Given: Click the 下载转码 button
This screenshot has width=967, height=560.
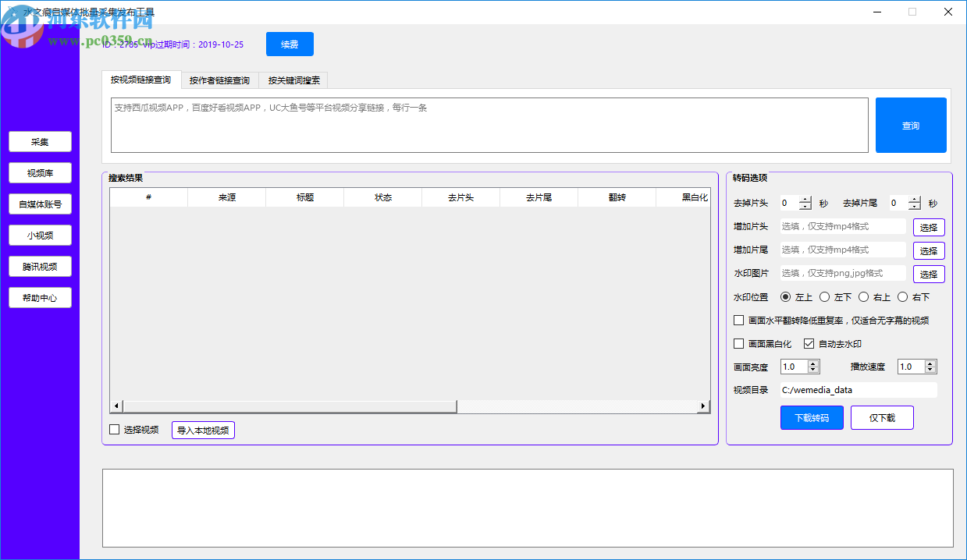Looking at the screenshot, I should [812, 417].
